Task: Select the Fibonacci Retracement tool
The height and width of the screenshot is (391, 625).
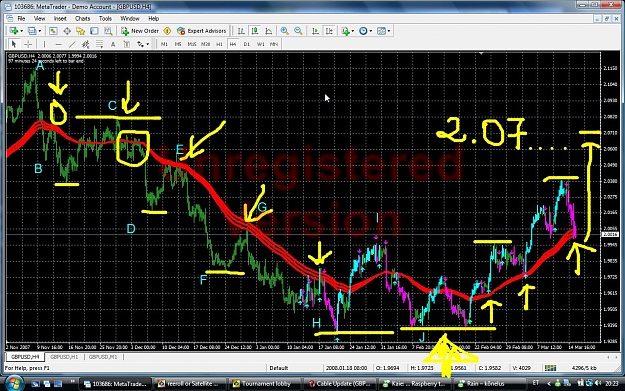Action: point(99,44)
